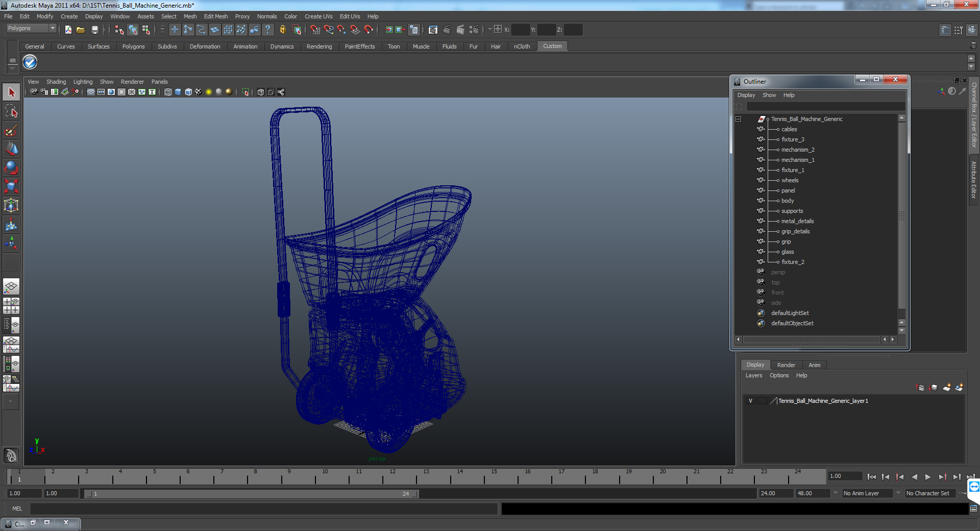Save the current scene with disk icon

[94, 30]
